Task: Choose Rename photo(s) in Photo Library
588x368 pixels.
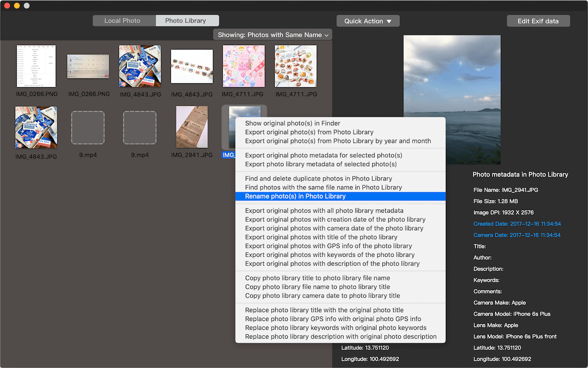Action: [340, 196]
